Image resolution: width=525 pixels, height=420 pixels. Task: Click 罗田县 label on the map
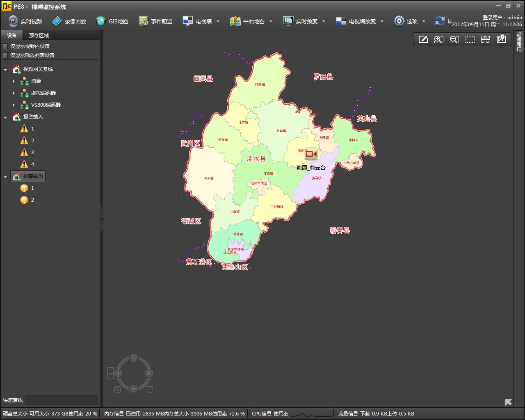323,77
